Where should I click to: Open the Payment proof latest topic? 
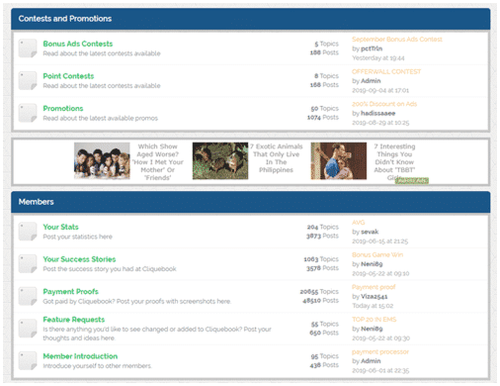[374, 287]
